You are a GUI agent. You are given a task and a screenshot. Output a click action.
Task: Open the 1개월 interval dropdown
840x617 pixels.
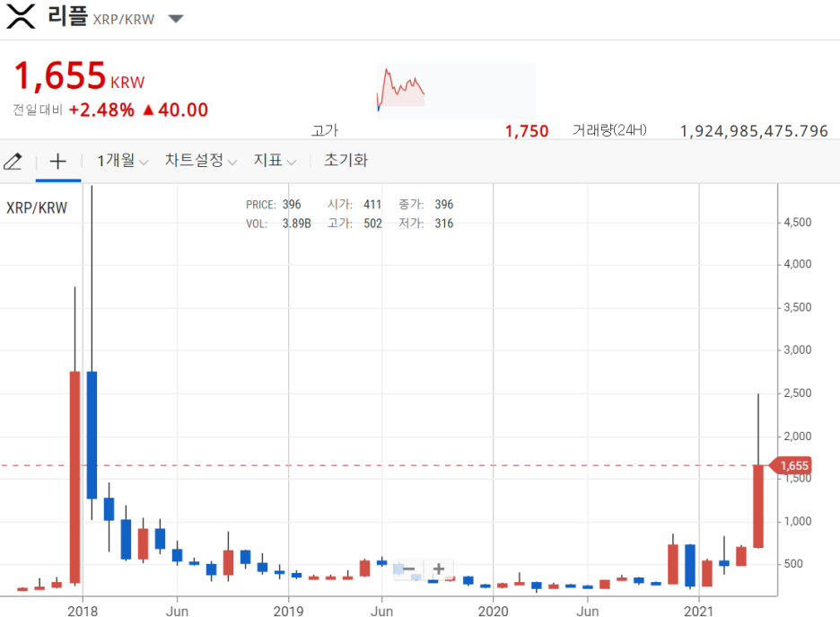click(122, 160)
